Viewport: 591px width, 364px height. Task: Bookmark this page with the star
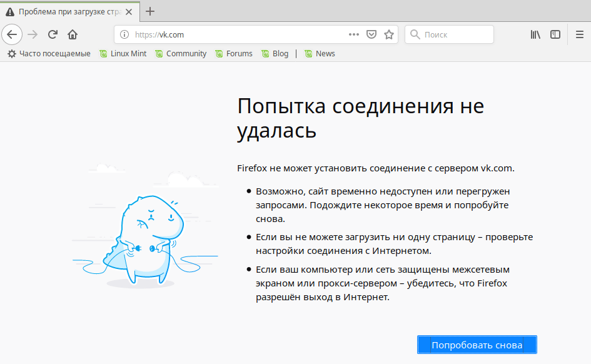coord(389,34)
